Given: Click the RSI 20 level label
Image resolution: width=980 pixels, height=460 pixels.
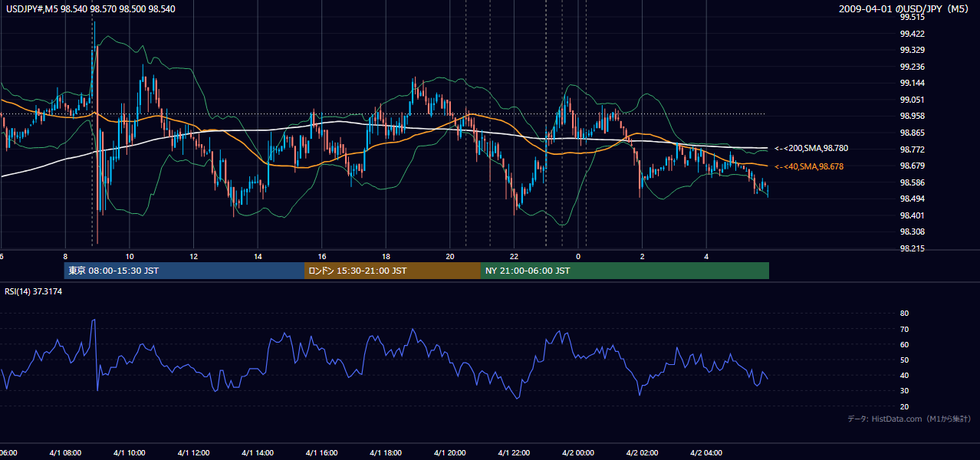Looking at the screenshot, I should pyautogui.click(x=904, y=406).
